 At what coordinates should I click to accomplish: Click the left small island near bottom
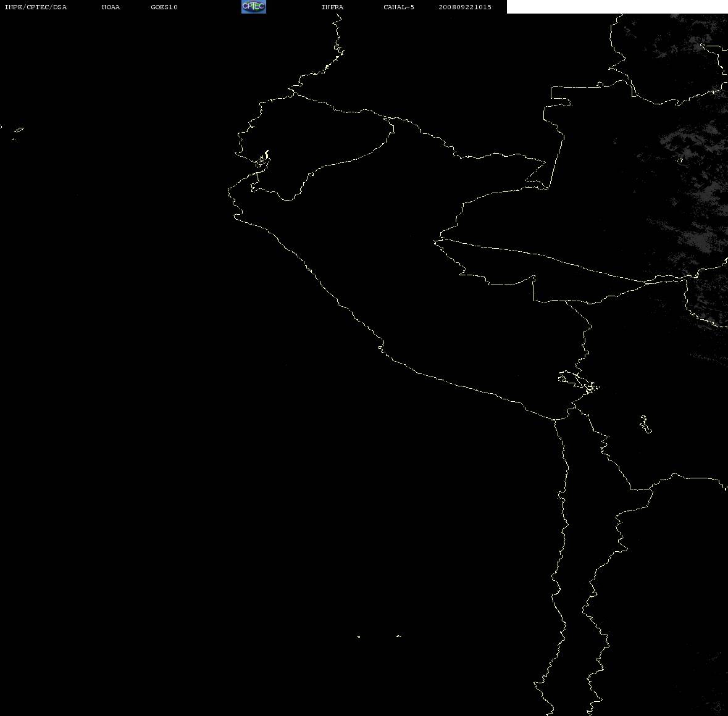tap(358, 636)
